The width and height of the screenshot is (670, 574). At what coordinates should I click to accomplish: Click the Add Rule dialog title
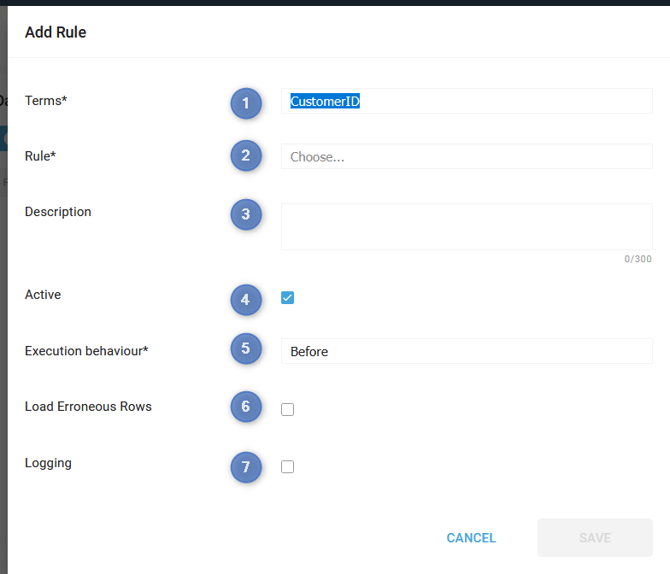click(x=56, y=32)
